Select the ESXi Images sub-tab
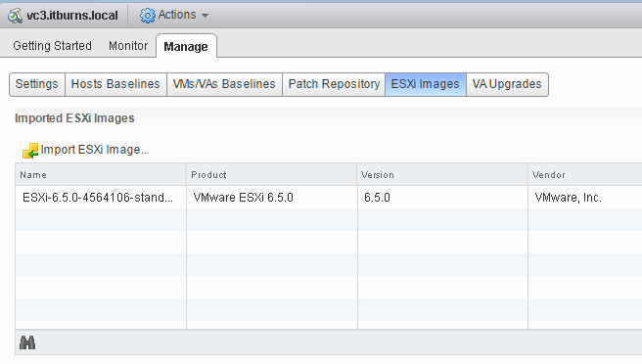642x364 pixels. [426, 84]
